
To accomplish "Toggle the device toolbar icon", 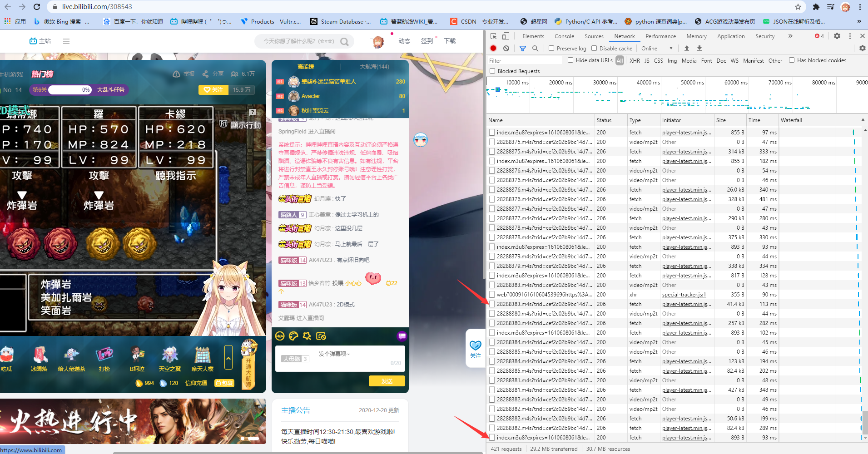I will 506,36.
